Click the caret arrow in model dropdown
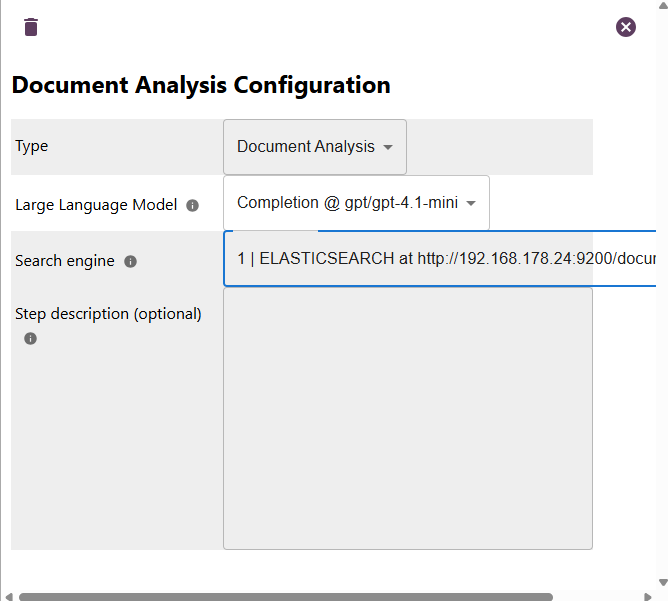 click(471, 203)
